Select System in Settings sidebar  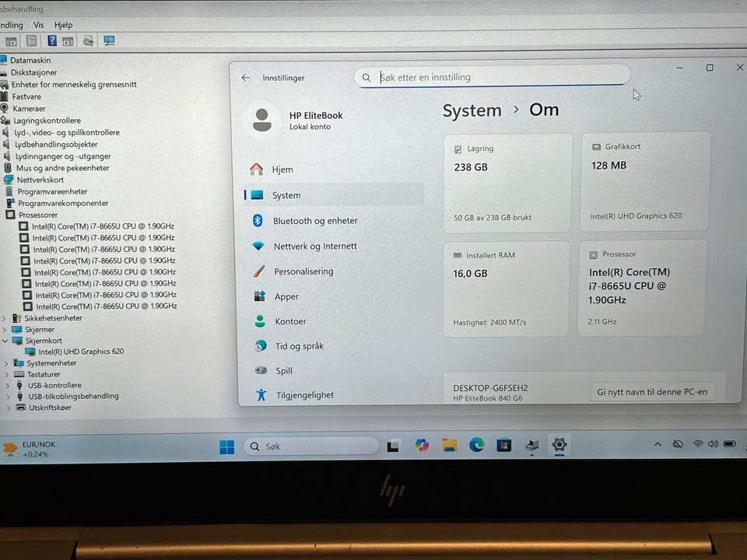[334, 195]
